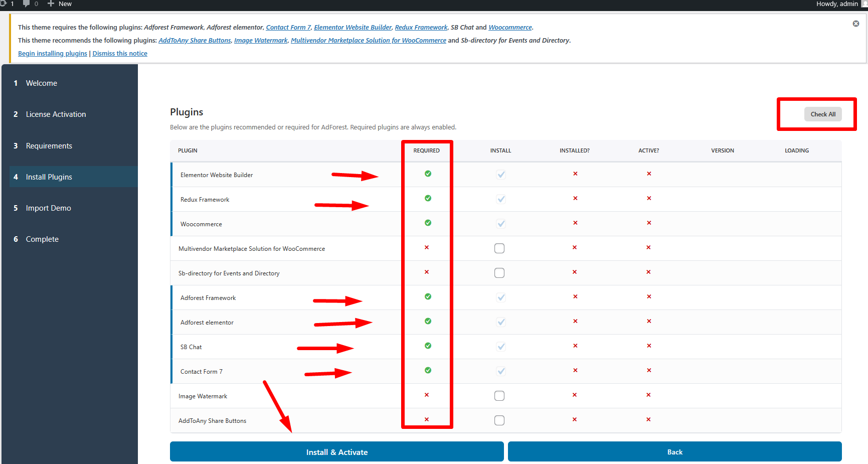Click green required check for Contact Form 7

(428, 370)
